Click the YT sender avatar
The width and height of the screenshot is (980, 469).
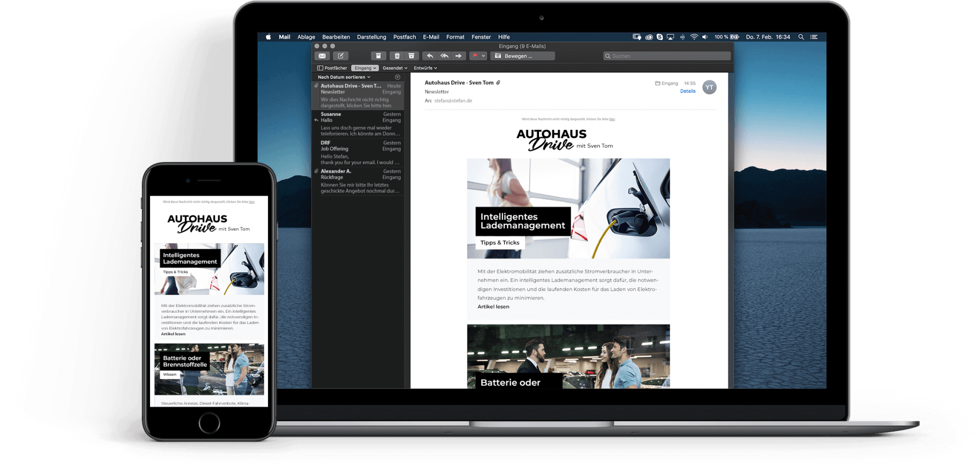(709, 87)
